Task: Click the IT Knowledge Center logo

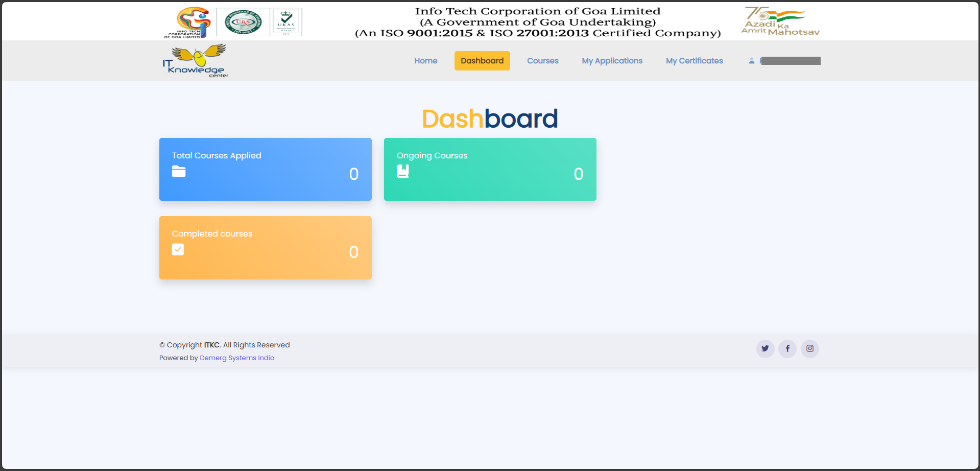Action: coord(196,61)
